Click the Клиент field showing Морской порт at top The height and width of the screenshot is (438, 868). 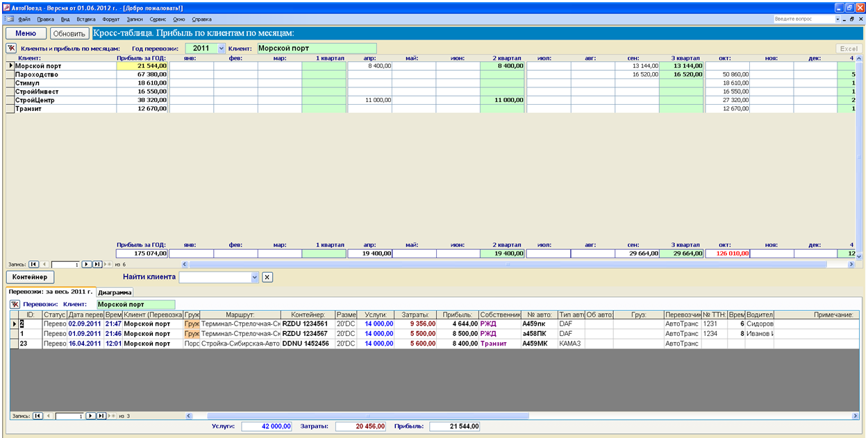tap(317, 49)
